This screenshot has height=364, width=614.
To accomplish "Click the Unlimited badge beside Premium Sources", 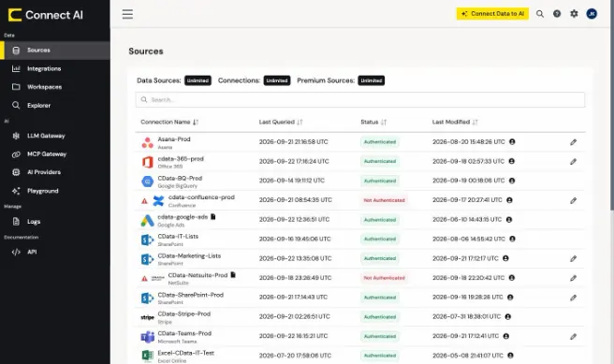I will click(371, 80).
